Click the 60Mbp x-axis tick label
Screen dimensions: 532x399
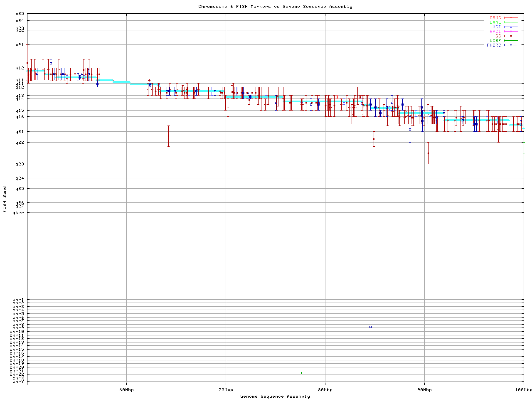pyautogui.click(x=126, y=390)
